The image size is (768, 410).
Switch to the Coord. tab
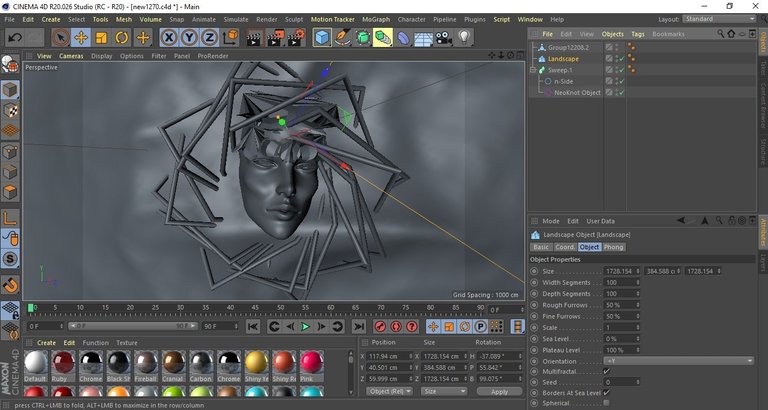[x=565, y=247]
